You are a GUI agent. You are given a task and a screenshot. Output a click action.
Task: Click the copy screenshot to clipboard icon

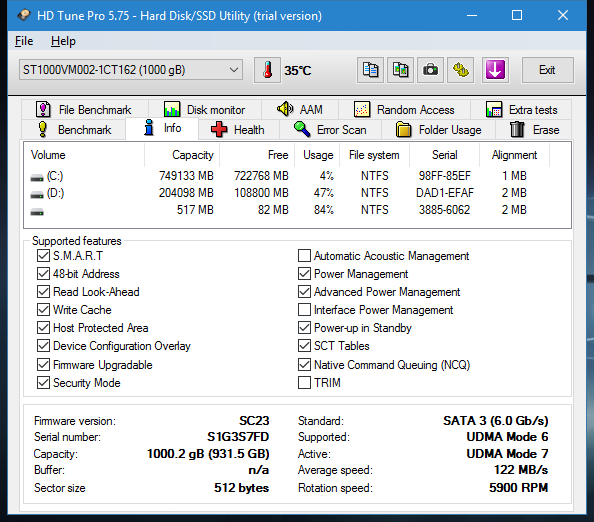click(x=400, y=70)
